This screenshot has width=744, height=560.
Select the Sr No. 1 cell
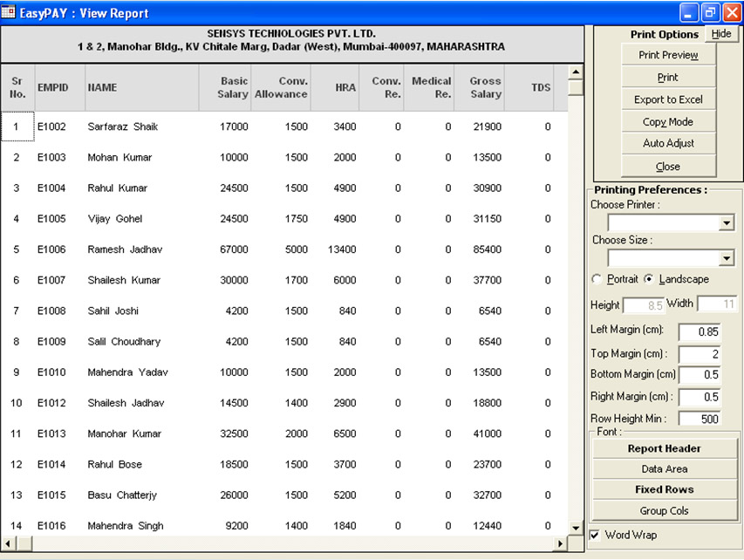(17, 126)
